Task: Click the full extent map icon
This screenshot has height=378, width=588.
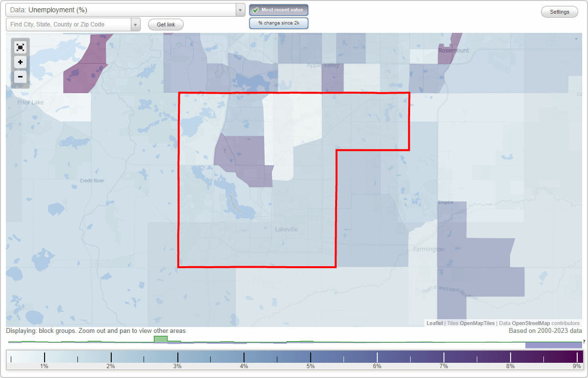Action: (x=20, y=47)
